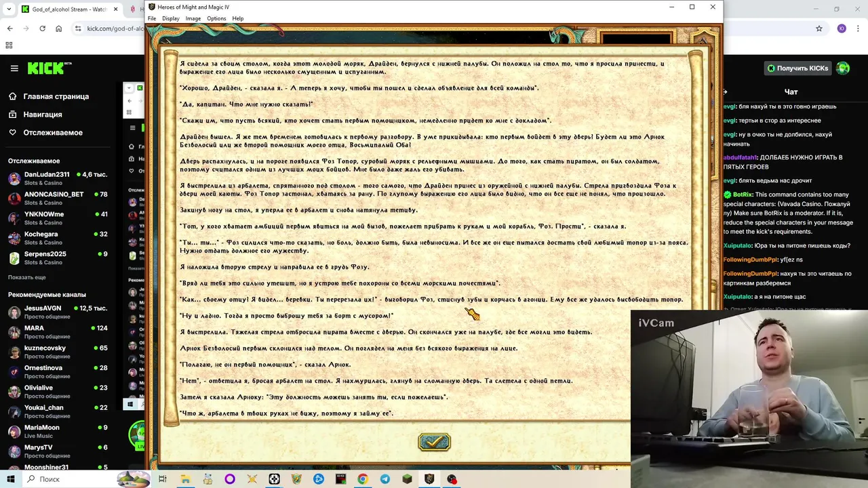
Task: Open the Chrome profile avatar
Action: point(842,28)
